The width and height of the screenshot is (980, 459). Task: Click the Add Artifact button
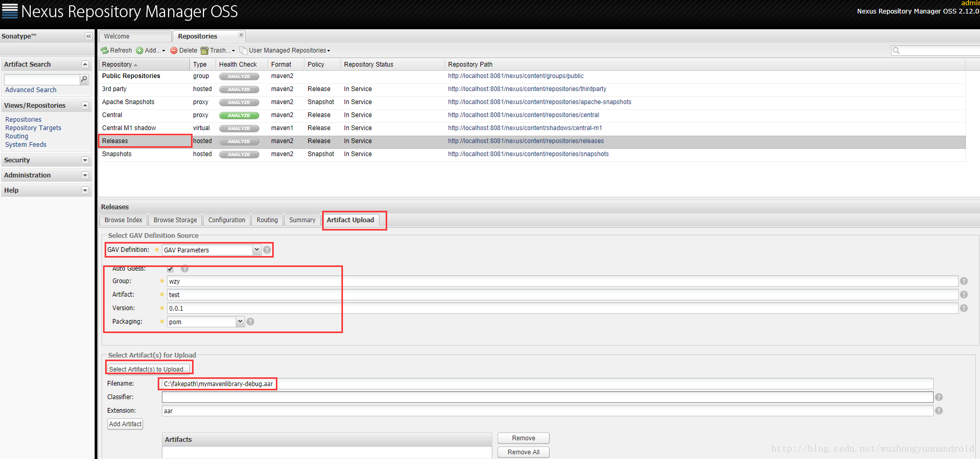(125, 424)
